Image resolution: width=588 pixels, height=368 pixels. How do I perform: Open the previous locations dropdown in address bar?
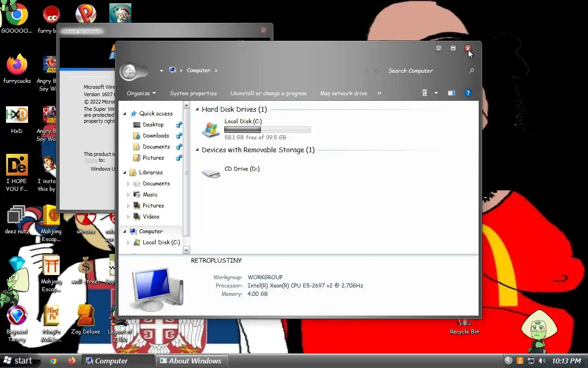click(367, 71)
